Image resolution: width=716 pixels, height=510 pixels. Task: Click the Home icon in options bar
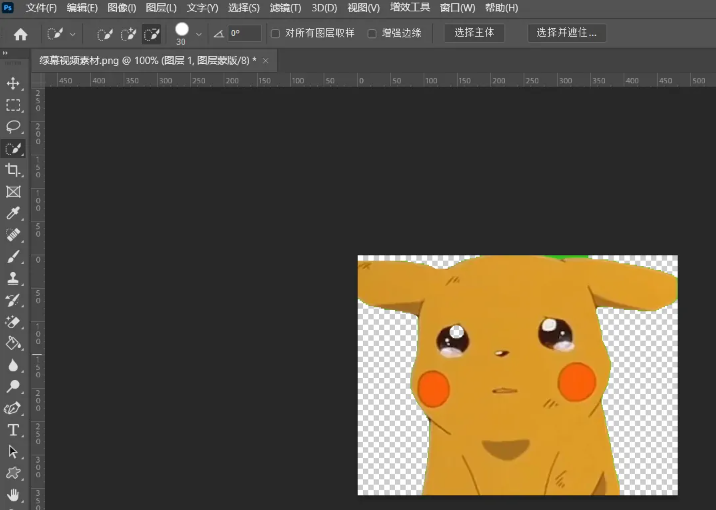coord(20,34)
